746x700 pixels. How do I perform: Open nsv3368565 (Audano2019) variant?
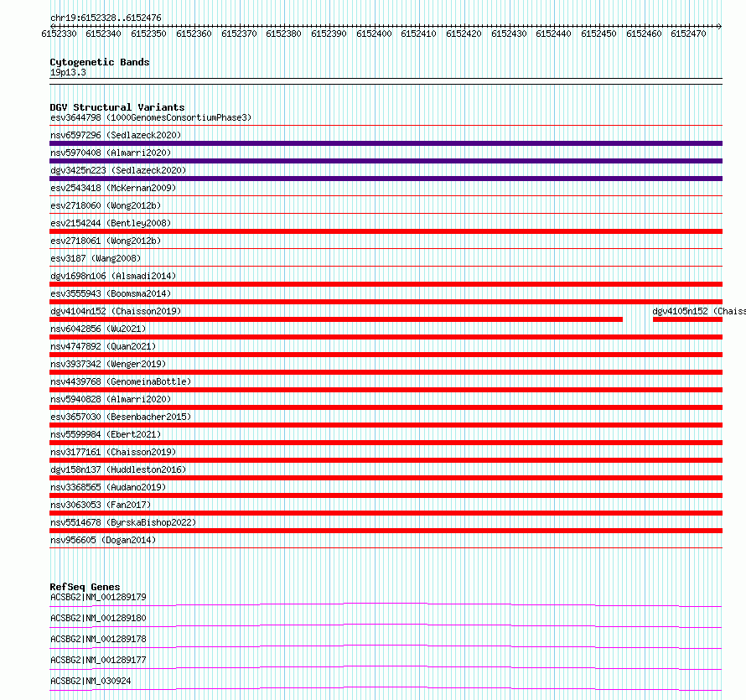tap(108, 487)
